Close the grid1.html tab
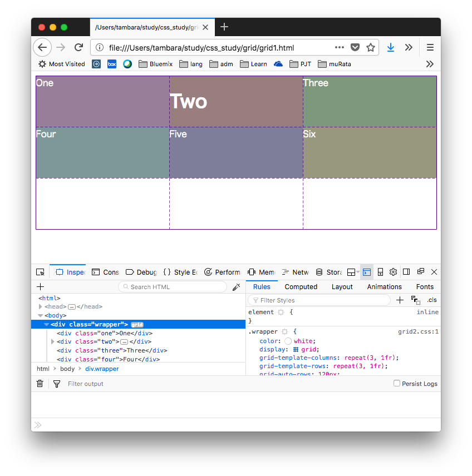 tap(205, 27)
